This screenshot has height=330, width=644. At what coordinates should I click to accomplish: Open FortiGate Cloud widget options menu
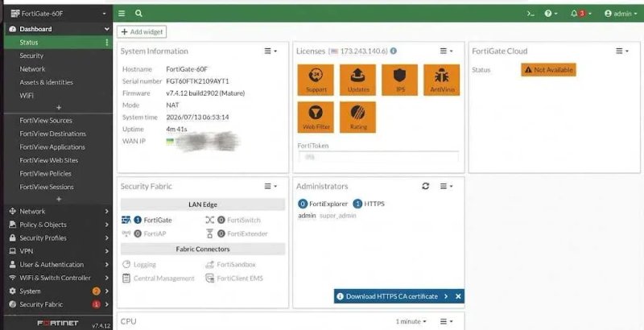click(622, 51)
